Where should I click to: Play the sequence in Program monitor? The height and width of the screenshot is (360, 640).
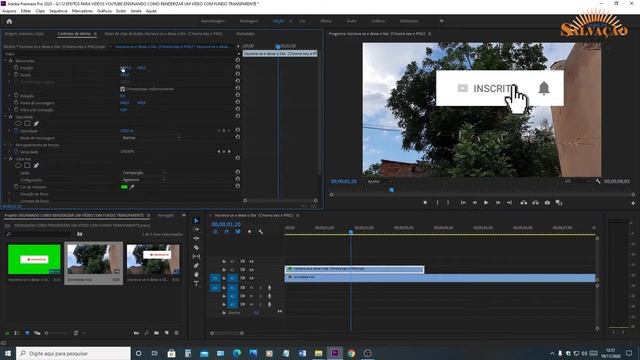click(486, 202)
